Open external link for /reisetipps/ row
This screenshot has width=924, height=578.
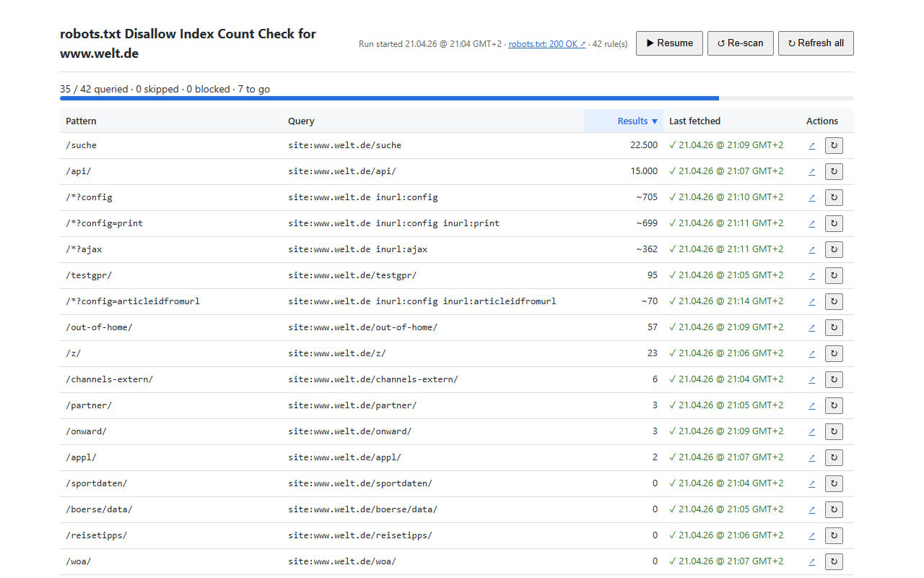(x=812, y=536)
